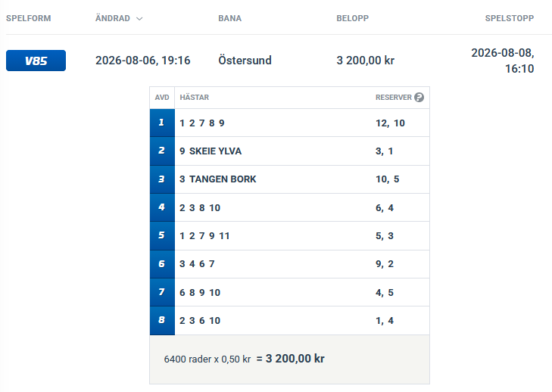Viewport: 552px width, 392px height.
Task: Click the race 1 number badge
Action: coord(162,123)
